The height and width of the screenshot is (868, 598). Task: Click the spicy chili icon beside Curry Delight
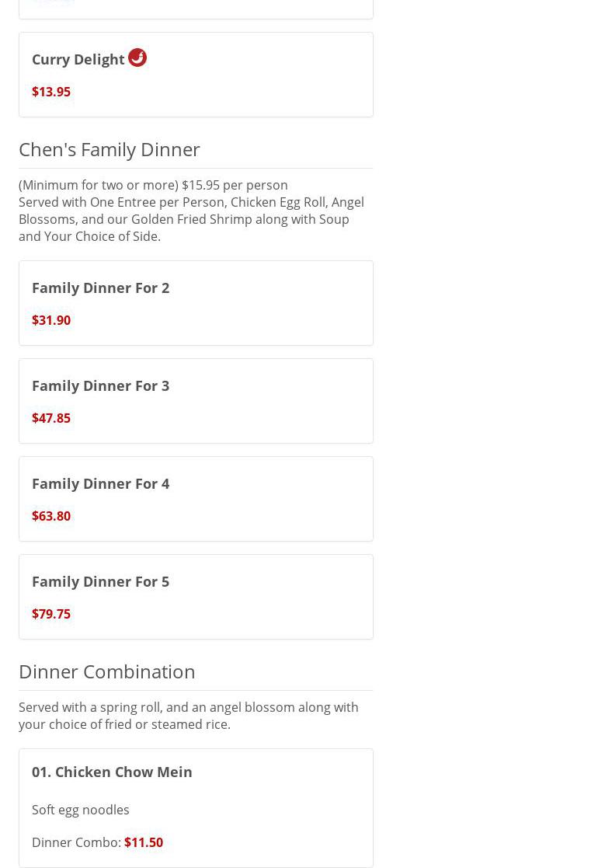point(137,58)
